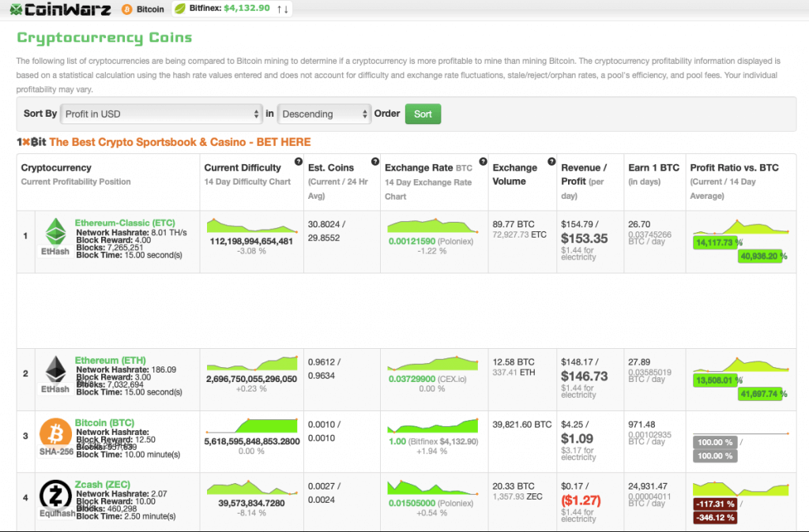Open the Descending order dropdown
The height and width of the screenshot is (532, 809).
324,113
